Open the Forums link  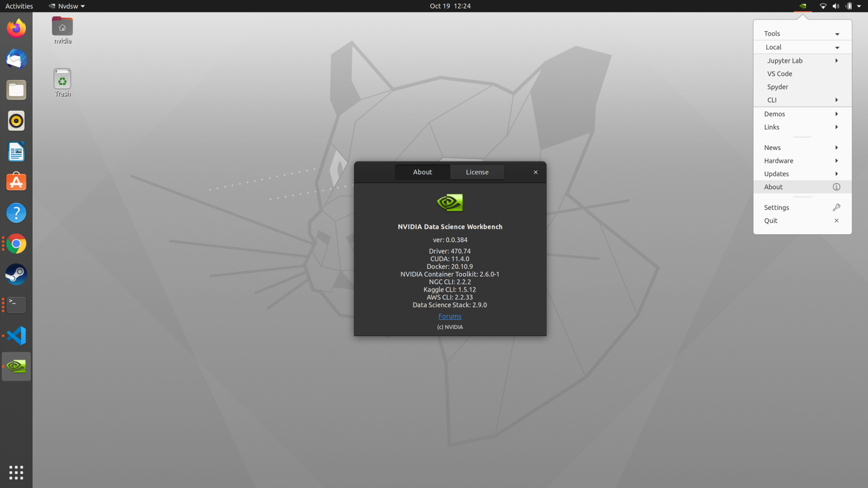450,316
